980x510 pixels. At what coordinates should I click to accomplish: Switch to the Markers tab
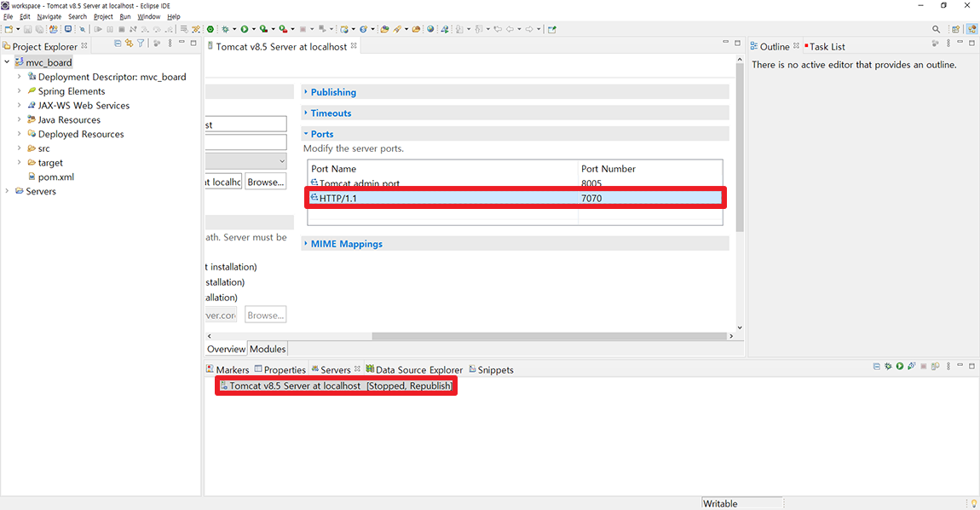(228, 370)
